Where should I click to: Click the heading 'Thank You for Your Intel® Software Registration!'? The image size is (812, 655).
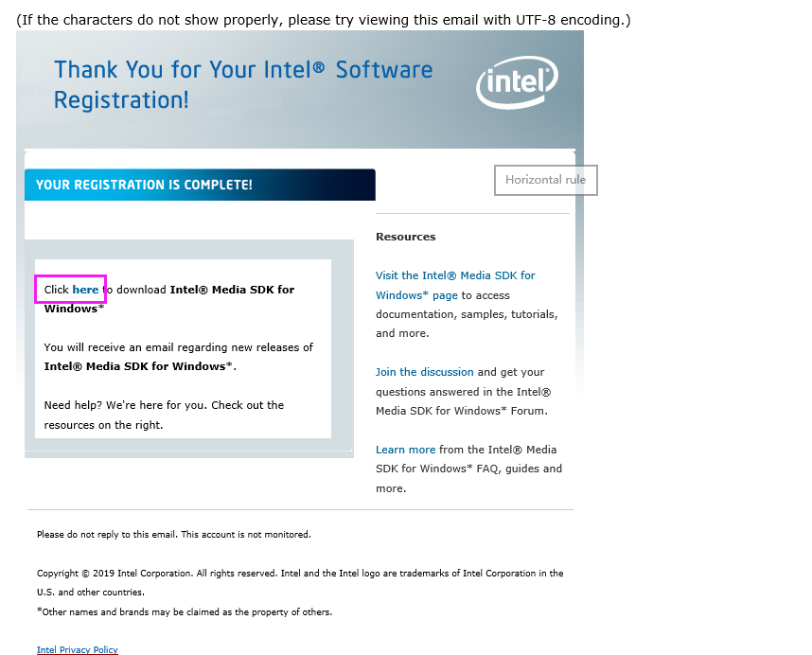tap(243, 84)
